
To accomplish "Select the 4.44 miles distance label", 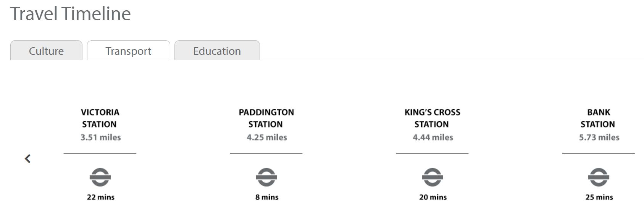I will pos(433,137).
